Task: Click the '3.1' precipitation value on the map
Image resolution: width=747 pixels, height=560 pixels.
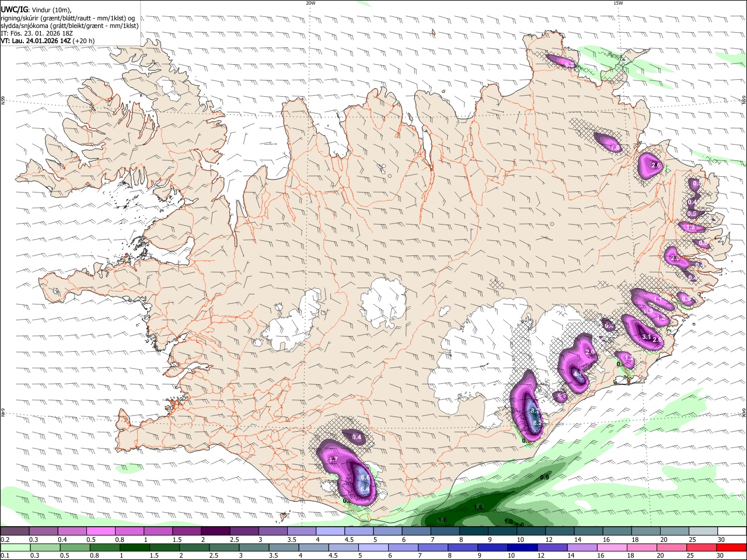Action: 646,337
